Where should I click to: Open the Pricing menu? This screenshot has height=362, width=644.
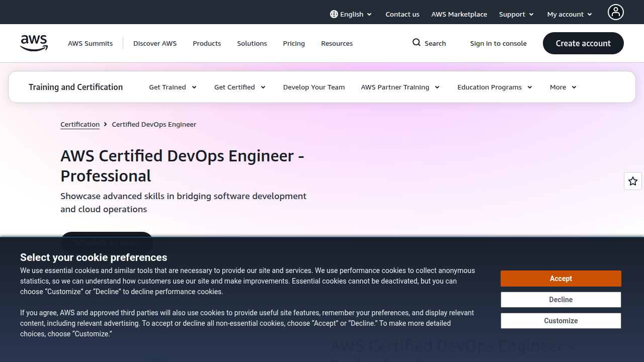point(294,43)
